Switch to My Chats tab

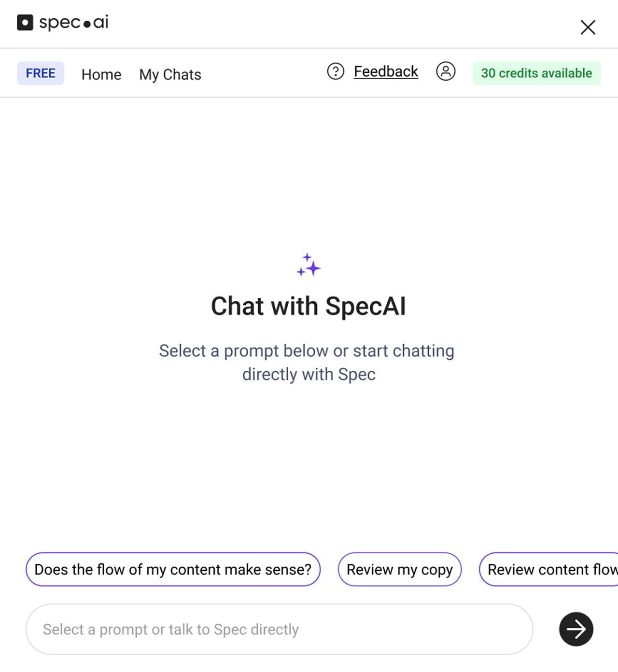(170, 74)
